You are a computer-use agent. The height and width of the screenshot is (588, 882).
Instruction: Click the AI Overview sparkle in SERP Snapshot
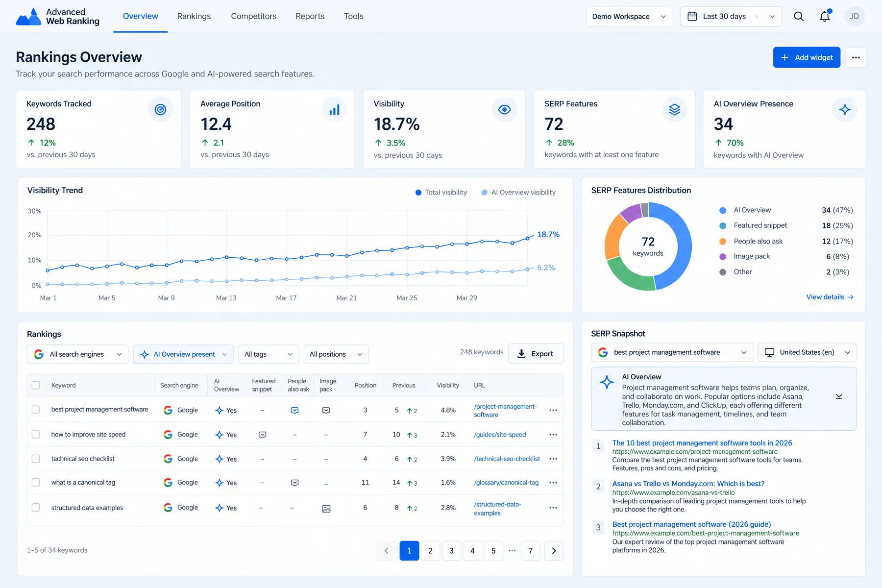607,382
